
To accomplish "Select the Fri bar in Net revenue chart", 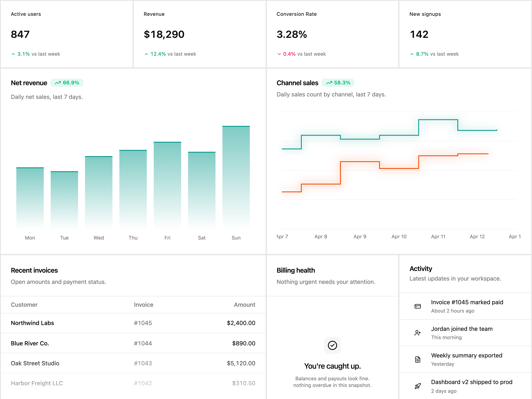I will pos(167,185).
